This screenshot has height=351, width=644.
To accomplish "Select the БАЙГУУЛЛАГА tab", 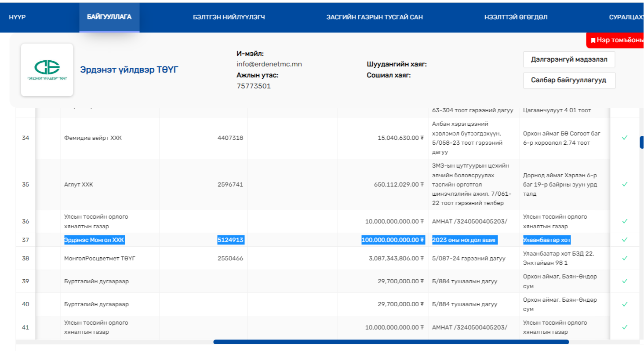I will tap(109, 17).
